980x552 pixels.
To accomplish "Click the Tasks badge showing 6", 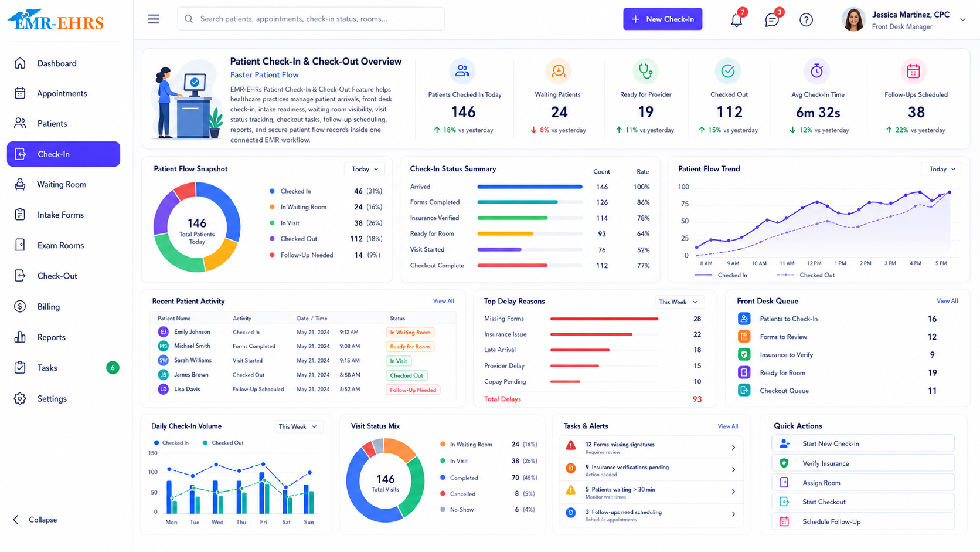I will (113, 368).
